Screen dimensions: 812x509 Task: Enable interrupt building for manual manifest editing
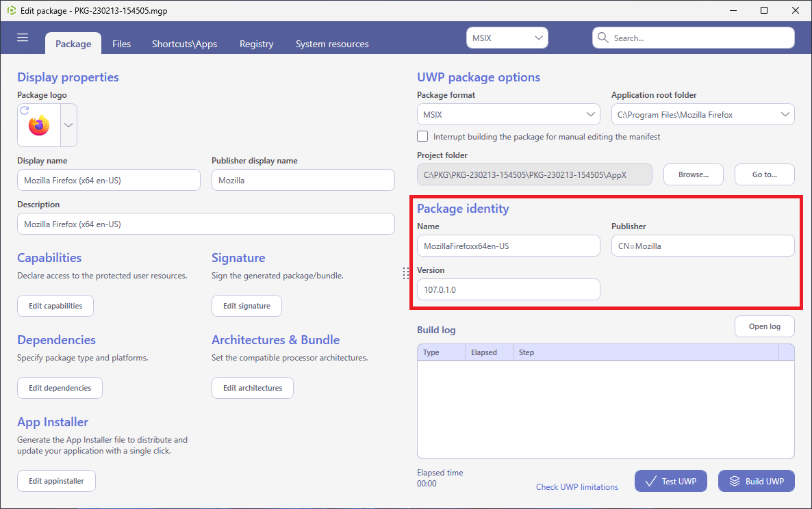pyautogui.click(x=422, y=137)
